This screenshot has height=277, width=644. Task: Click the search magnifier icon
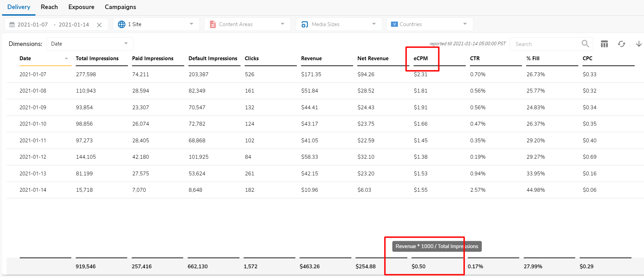(585, 43)
